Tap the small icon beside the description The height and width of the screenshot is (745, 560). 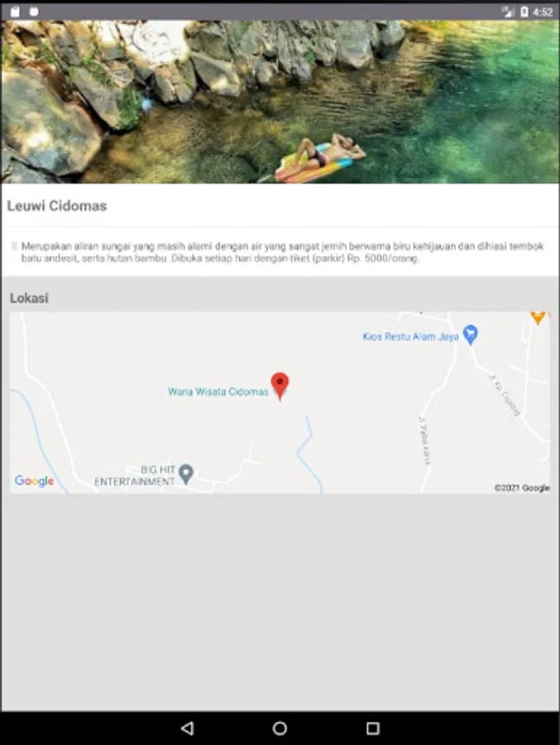coord(14,246)
